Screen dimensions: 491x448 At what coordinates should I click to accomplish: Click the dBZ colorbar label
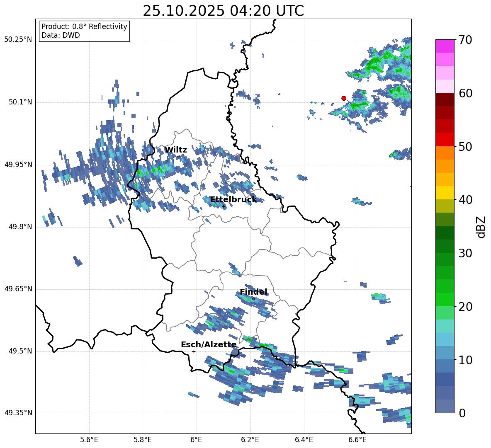point(481,227)
